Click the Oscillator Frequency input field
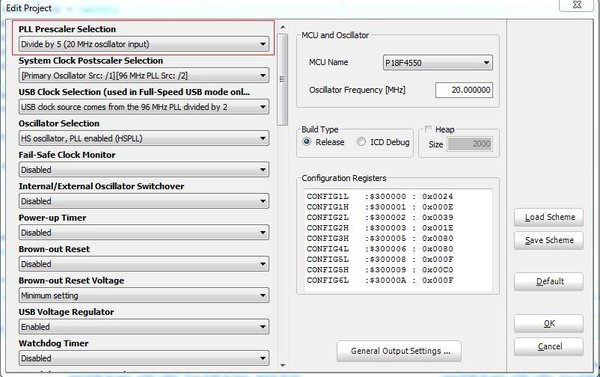 (x=464, y=90)
